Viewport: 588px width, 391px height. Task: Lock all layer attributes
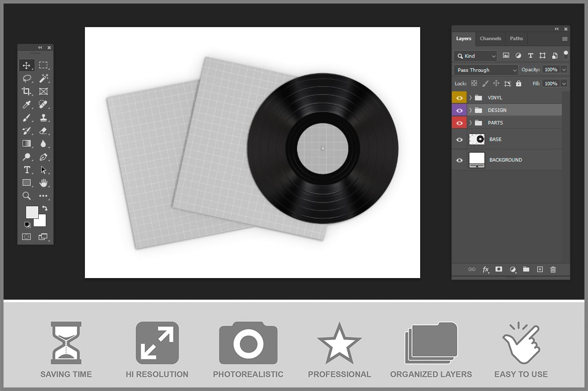pos(519,83)
